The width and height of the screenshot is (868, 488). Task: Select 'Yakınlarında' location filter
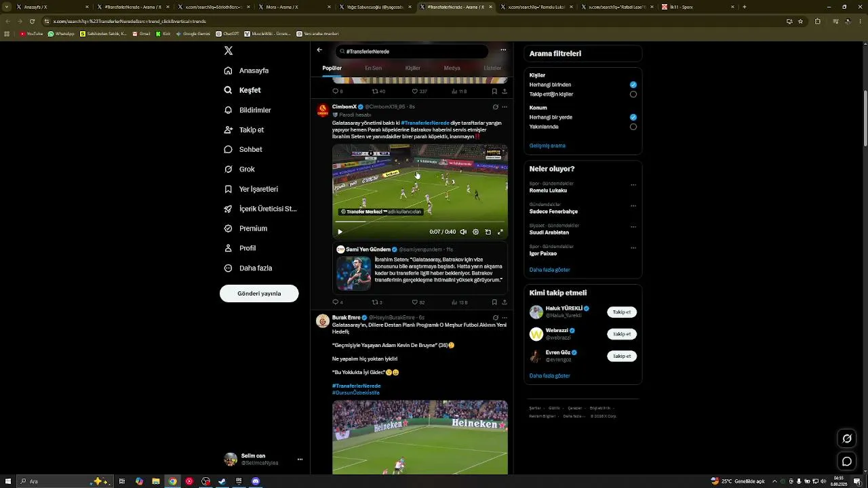click(x=633, y=127)
